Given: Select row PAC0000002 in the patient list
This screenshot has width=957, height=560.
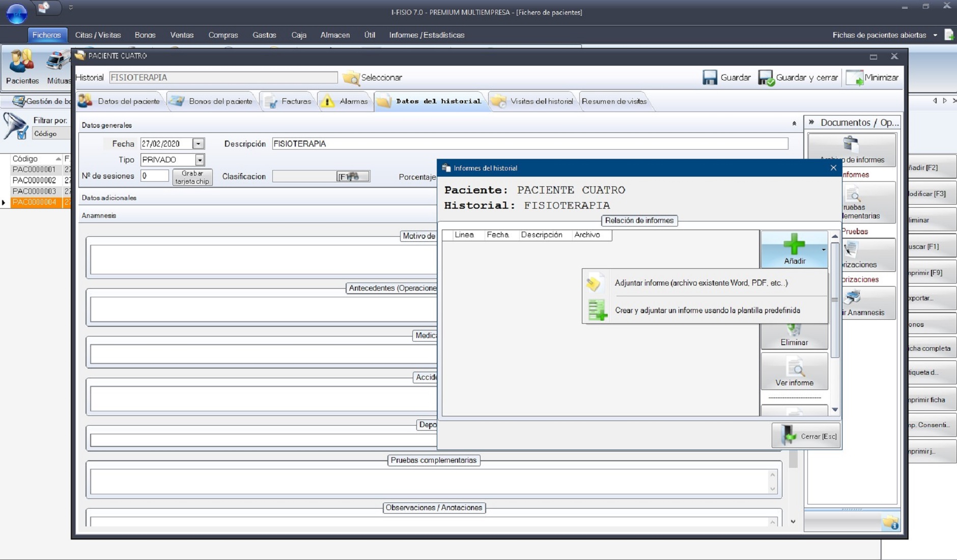Looking at the screenshot, I should (35, 180).
